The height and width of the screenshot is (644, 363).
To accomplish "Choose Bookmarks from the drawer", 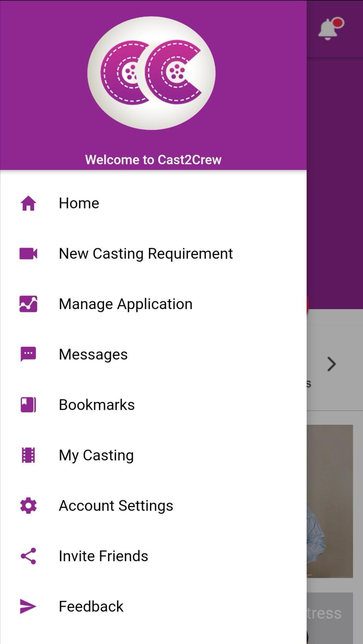I will point(153,405).
